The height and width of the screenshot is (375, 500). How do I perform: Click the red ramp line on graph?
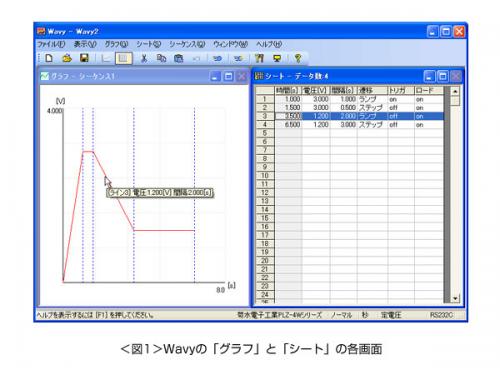click(x=73, y=217)
